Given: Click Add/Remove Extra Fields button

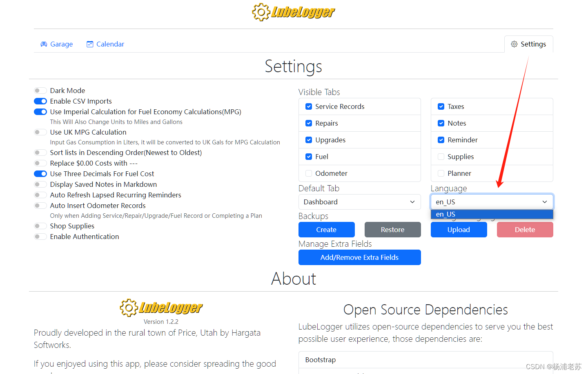Looking at the screenshot, I should coord(359,257).
